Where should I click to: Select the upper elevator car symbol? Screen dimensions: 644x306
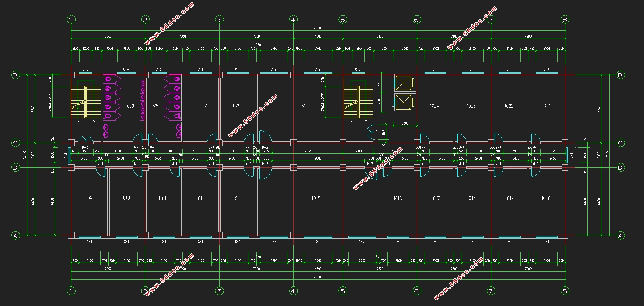tap(403, 83)
